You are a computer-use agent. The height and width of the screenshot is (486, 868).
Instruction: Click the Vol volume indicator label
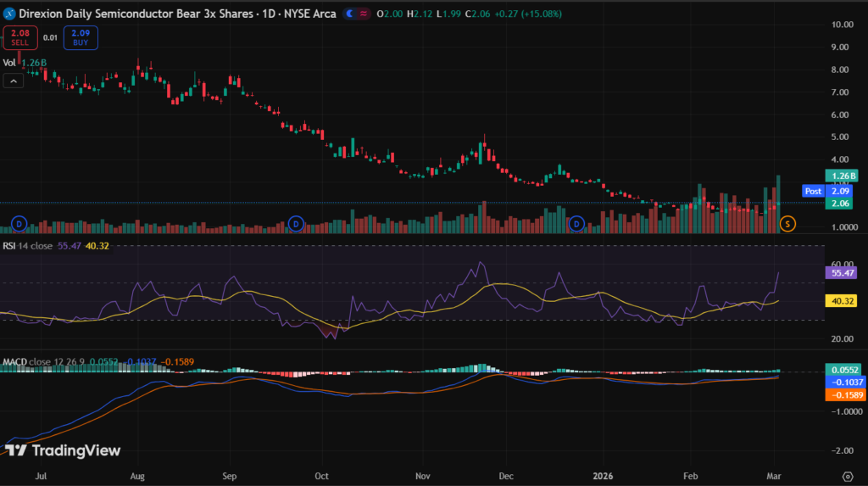pyautogui.click(x=9, y=62)
